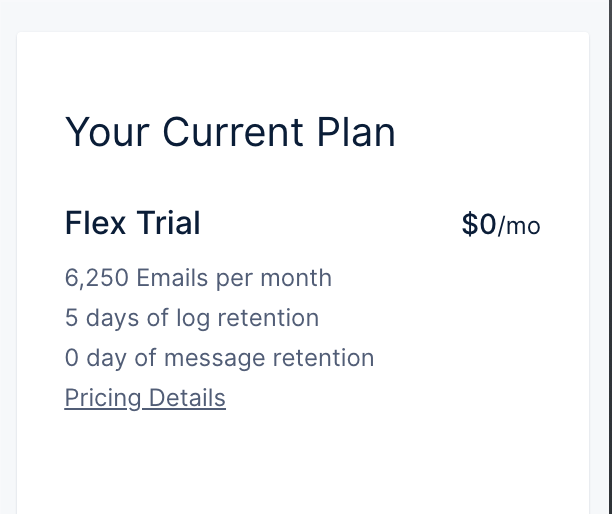Viewport: 612px width, 514px height.
Task: Click the word "month" in the emails line
Action: (x=296, y=278)
